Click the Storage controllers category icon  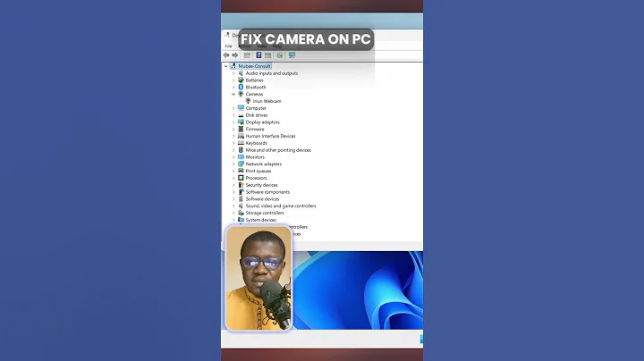241,213
